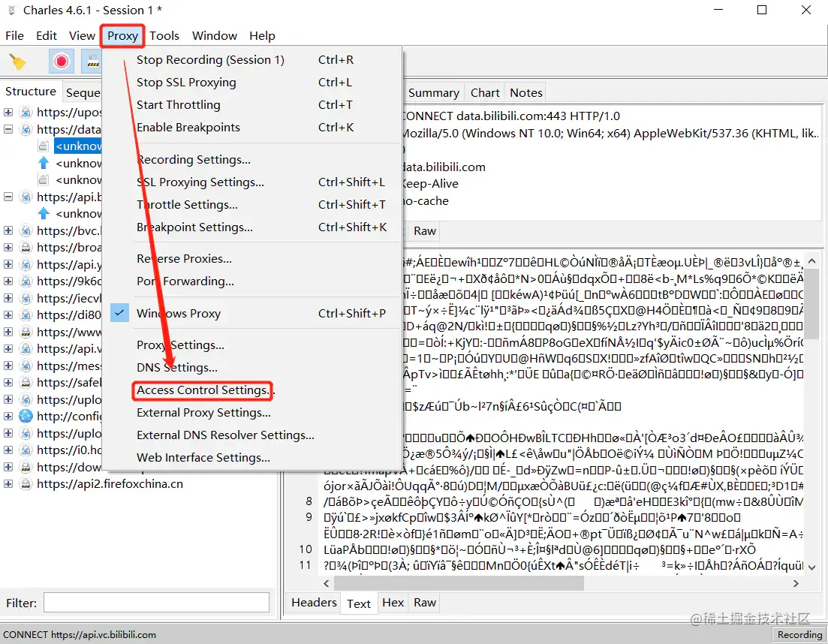The width and height of the screenshot is (828, 644).
Task: Select the upper Raw tab under request headers
Action: 425,230
